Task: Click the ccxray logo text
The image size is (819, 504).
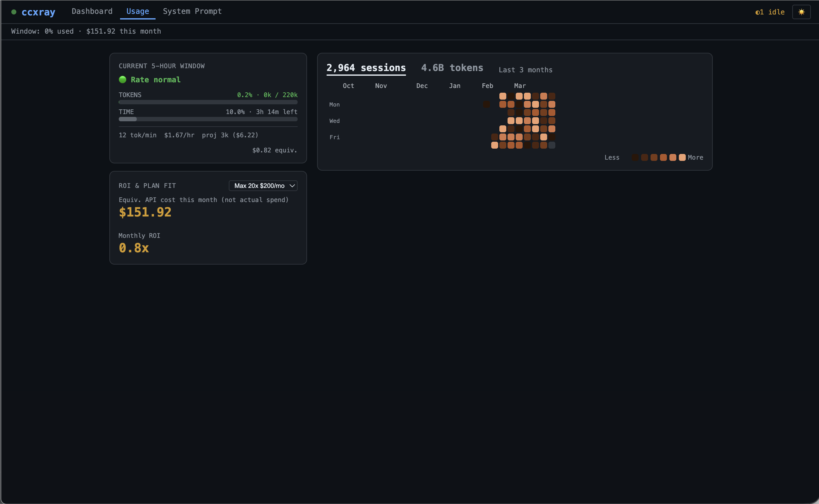Action: tap(38, 12)
